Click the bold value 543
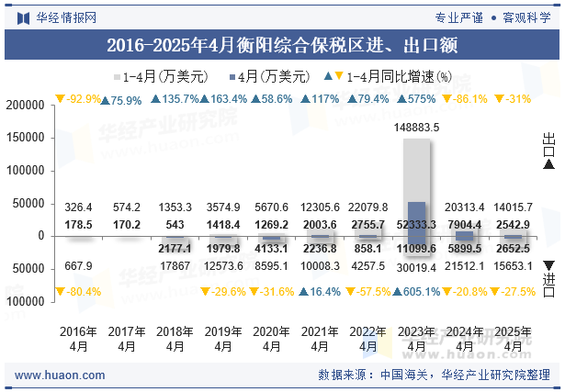Viewport: 565px width, 392px height. pyautogui.click(x=175, y=225)
